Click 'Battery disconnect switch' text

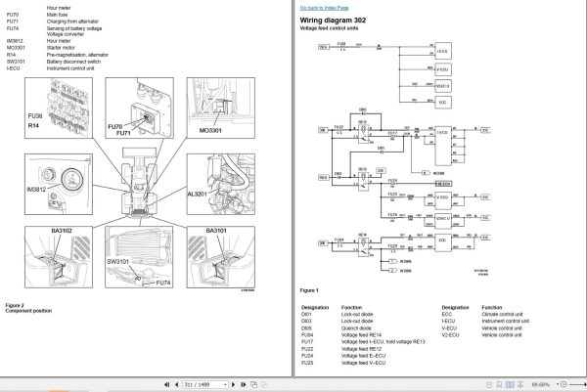tap(73, 62)
